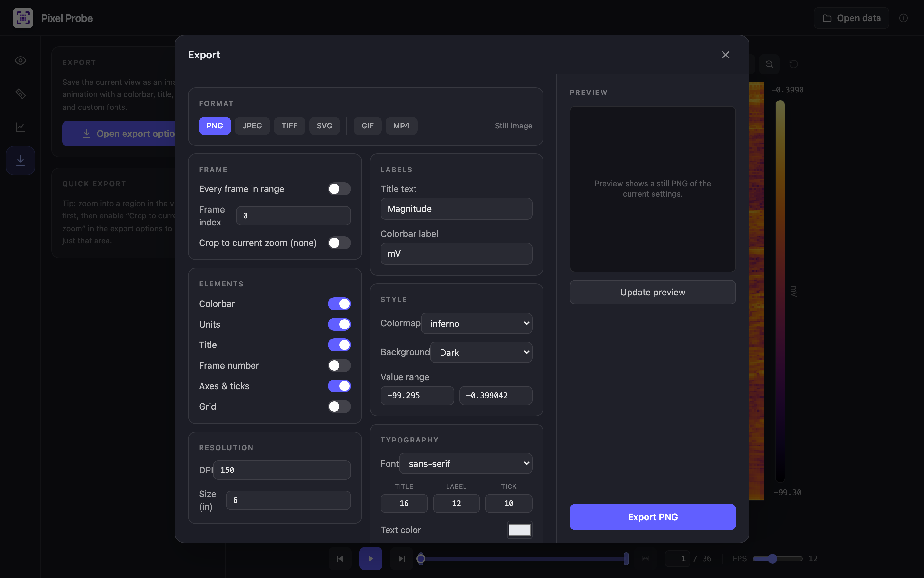Click the Colorbar label field

[456, 253]
